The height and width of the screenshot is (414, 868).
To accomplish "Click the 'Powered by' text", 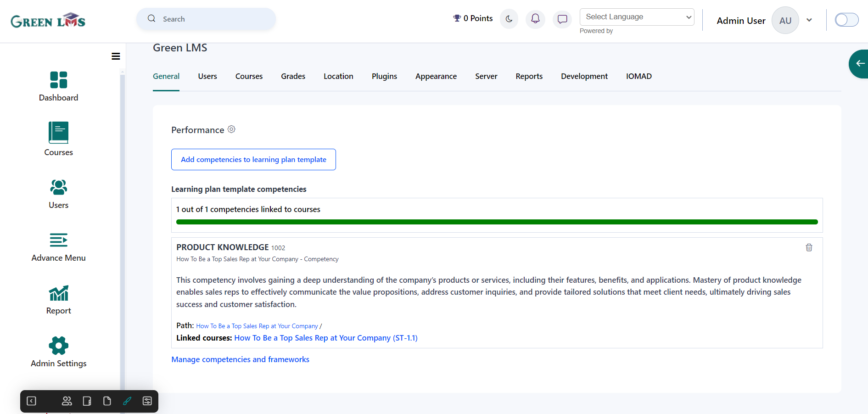I will pos(596,31).
